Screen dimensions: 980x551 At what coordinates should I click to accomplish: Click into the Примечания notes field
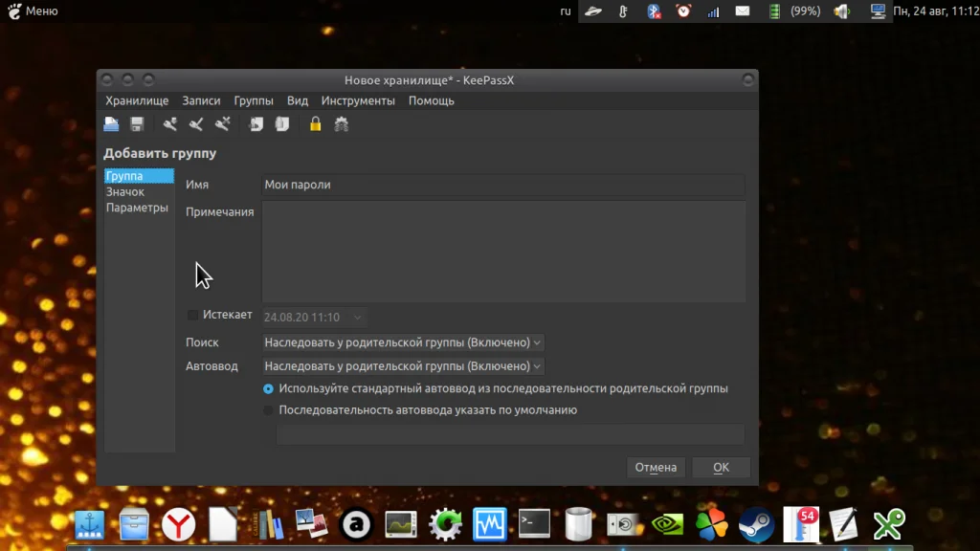pos(503,252)
